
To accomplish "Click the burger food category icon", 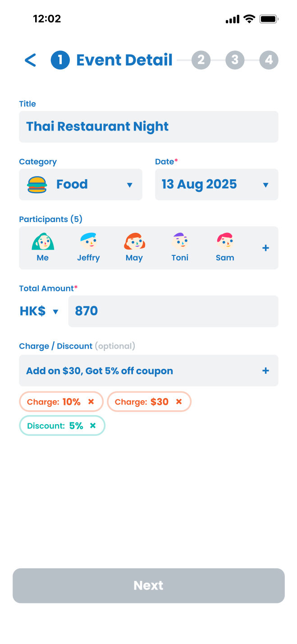I will [37, 185].
